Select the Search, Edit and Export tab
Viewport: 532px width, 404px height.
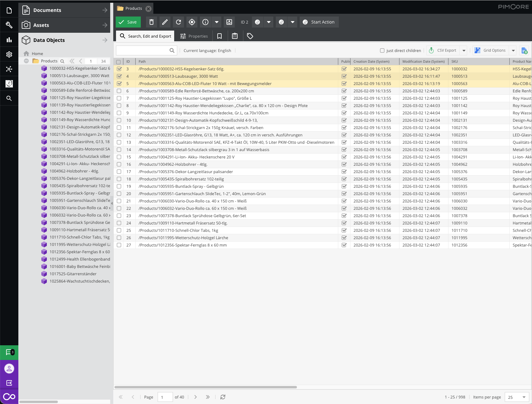[x=145, y=36]
